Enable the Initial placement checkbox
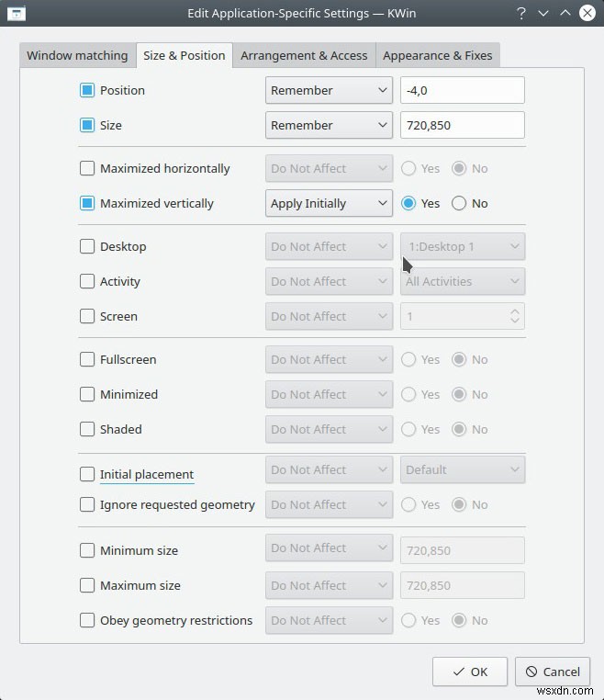Viewport: 604px width, 700px height. [x=87, y=474]
